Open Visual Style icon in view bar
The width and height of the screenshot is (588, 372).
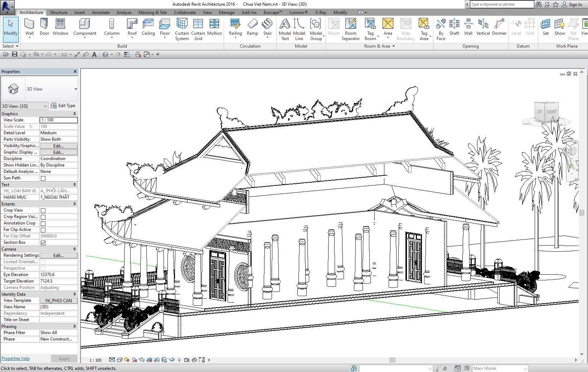(x=120, y=360)
